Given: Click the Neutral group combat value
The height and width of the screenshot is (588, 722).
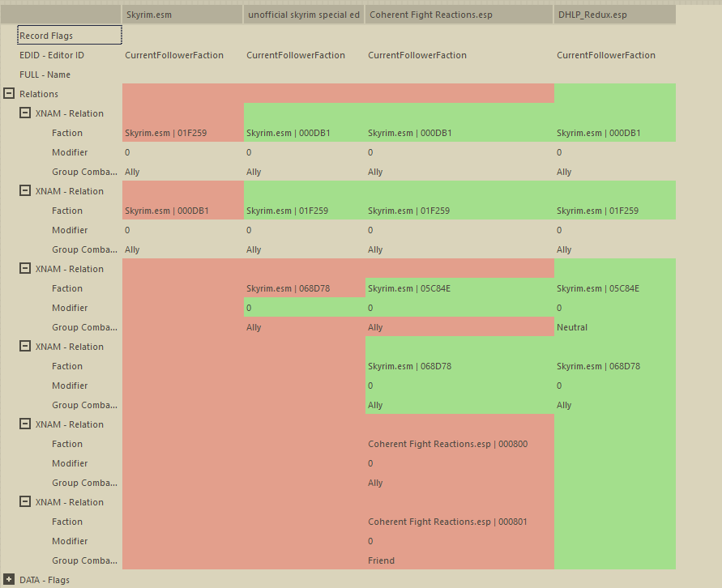Looking at the screenshot, I should pos(572,327).
